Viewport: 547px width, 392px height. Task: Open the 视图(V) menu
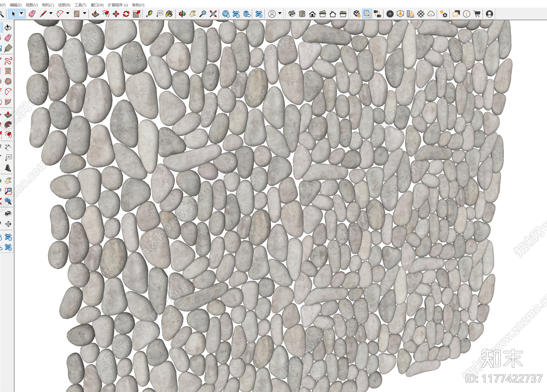tap(32, 5)
